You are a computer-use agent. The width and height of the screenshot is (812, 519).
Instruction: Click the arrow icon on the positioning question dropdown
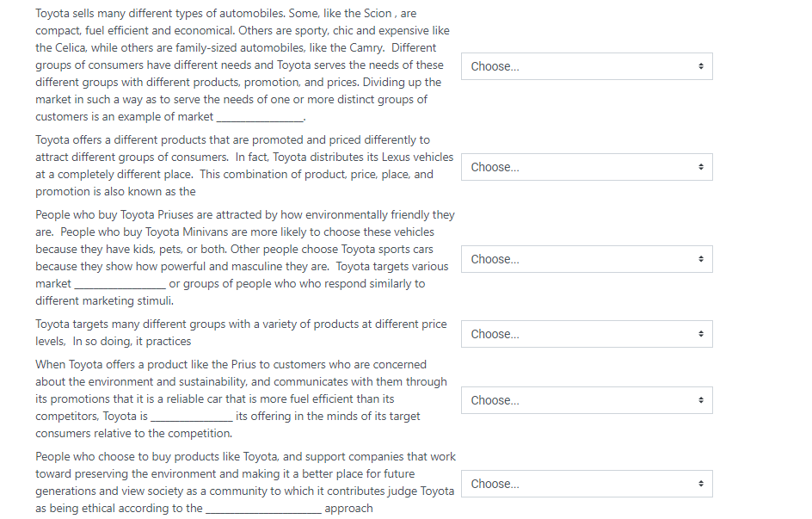coord(703,399)
